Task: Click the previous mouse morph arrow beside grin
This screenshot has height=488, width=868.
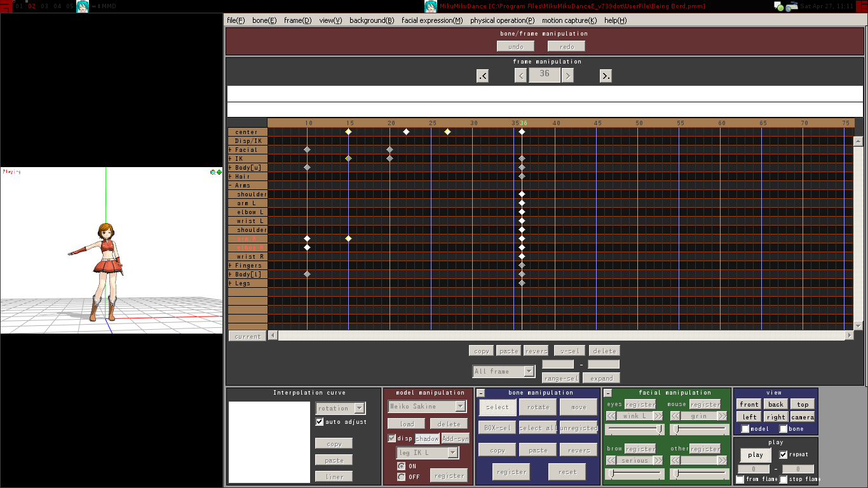Action: coord(675,416)
